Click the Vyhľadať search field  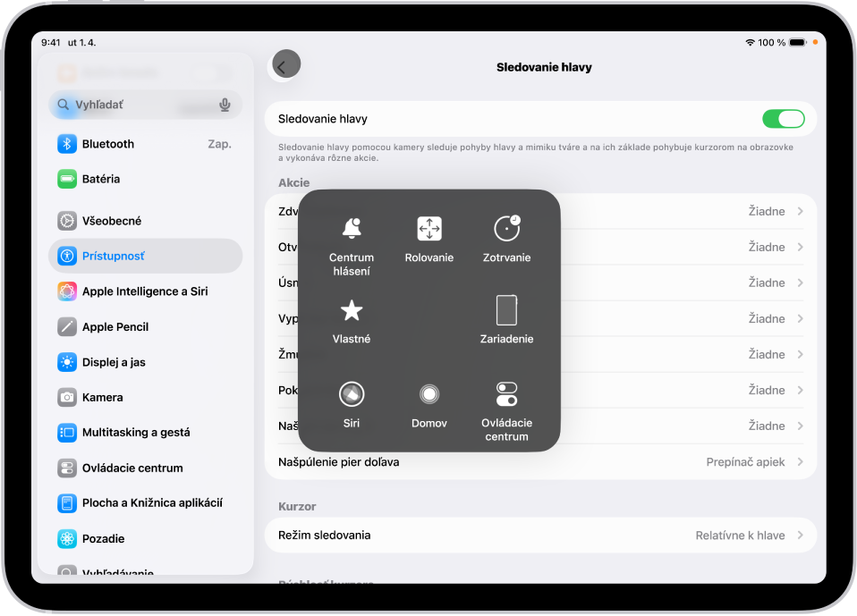[134, 105]
